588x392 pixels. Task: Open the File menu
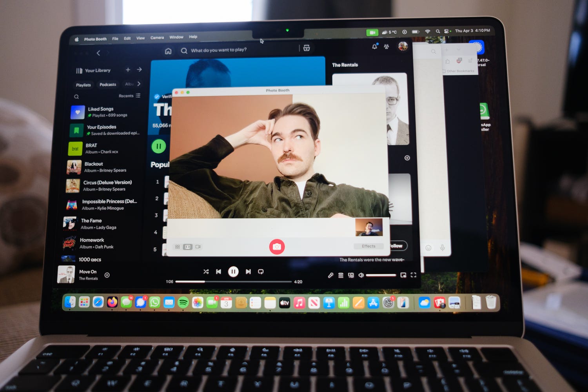tap(115, 39)
